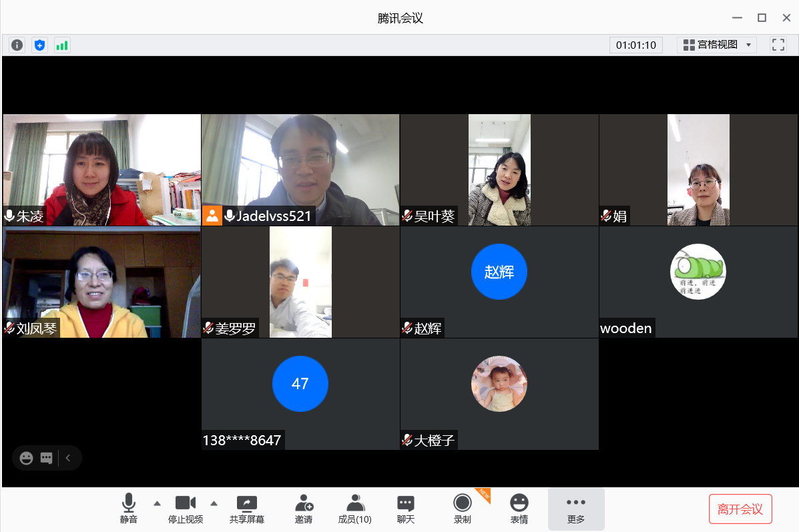Image resolution: width=799 pixels, height=532 pixels.
Task: Select the wooden participant tile
Action: (698, 282)
